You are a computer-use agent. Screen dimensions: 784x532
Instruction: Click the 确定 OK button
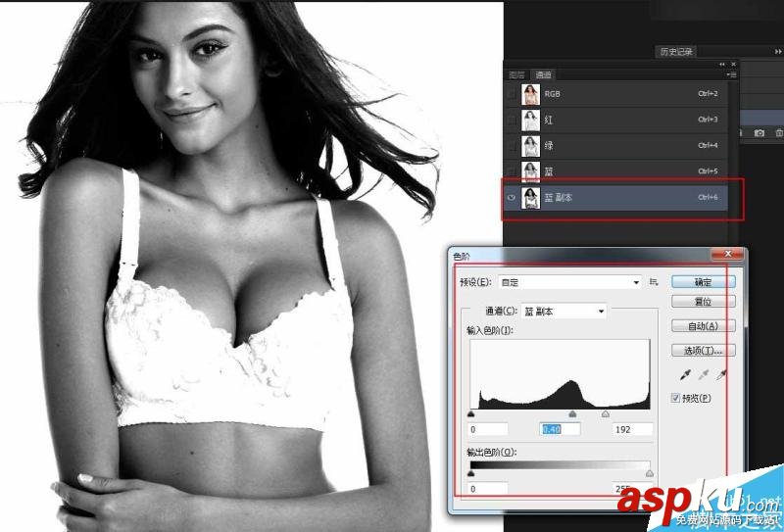pyautogui.click(x=703, y=282)
